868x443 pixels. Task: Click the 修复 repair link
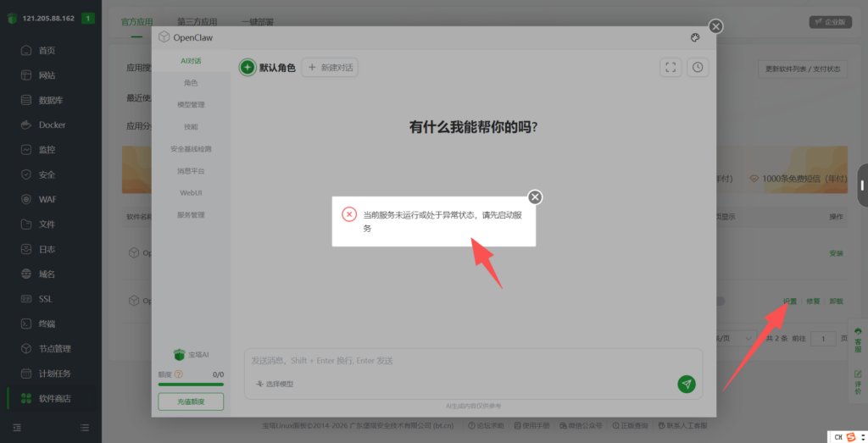(813, 302)
